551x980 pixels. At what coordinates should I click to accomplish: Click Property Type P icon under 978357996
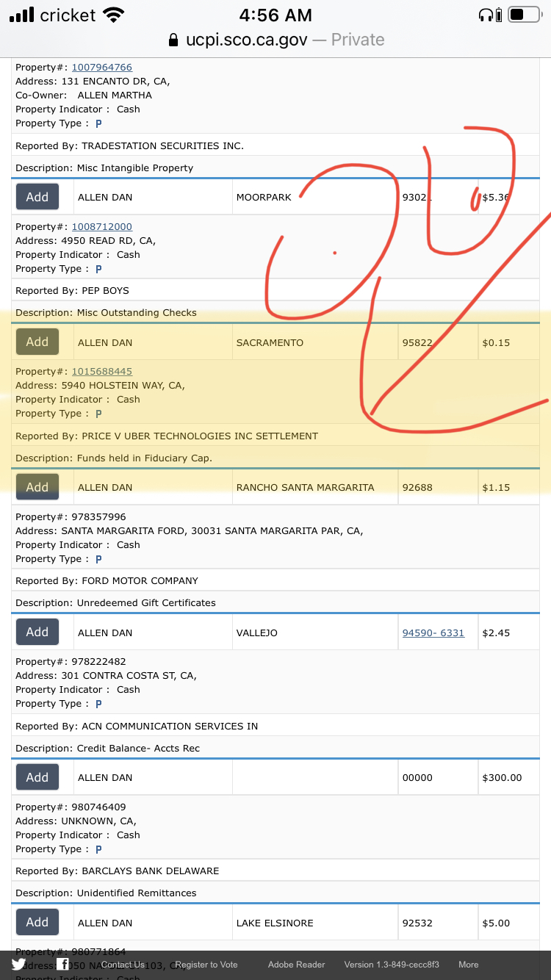[98, 559]
